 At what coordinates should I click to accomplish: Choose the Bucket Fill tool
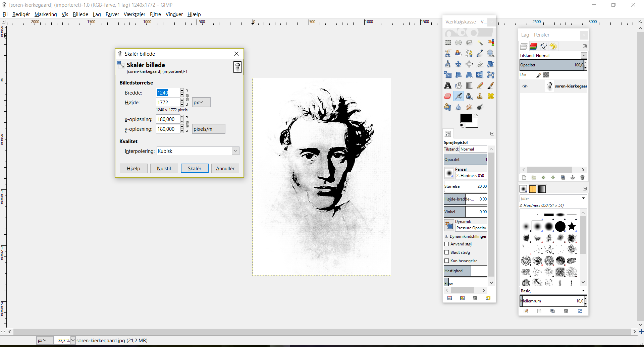tap(459, 86)
